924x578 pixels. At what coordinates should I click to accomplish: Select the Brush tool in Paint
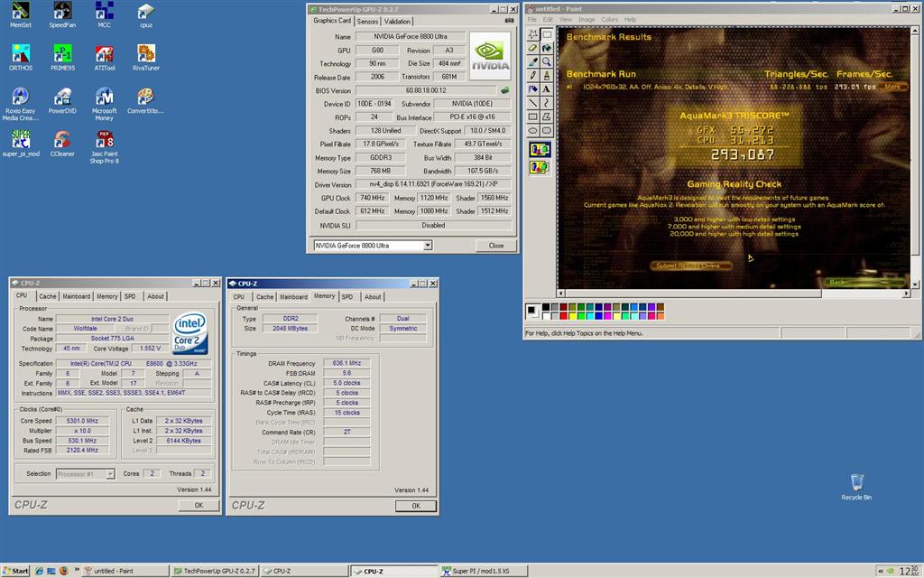point(547,75)
